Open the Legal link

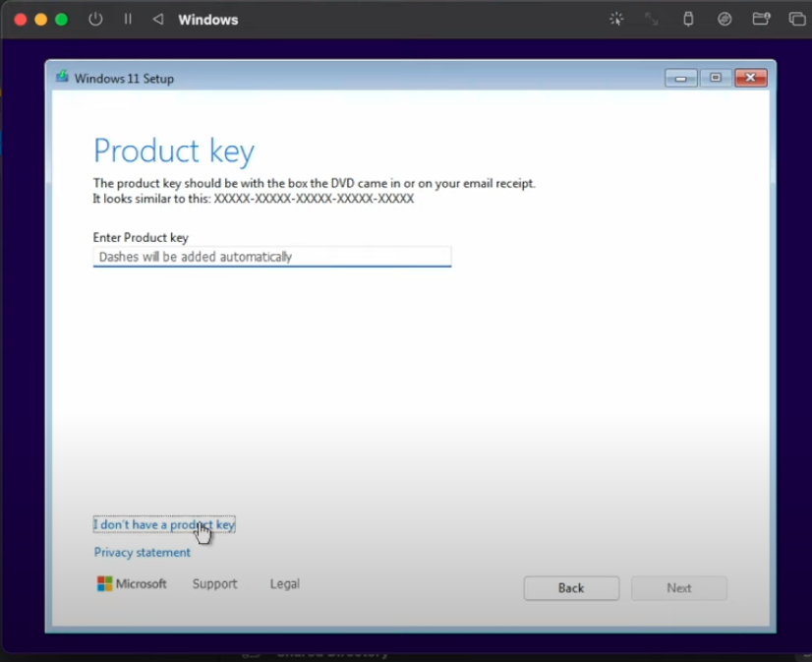[285, 583]
